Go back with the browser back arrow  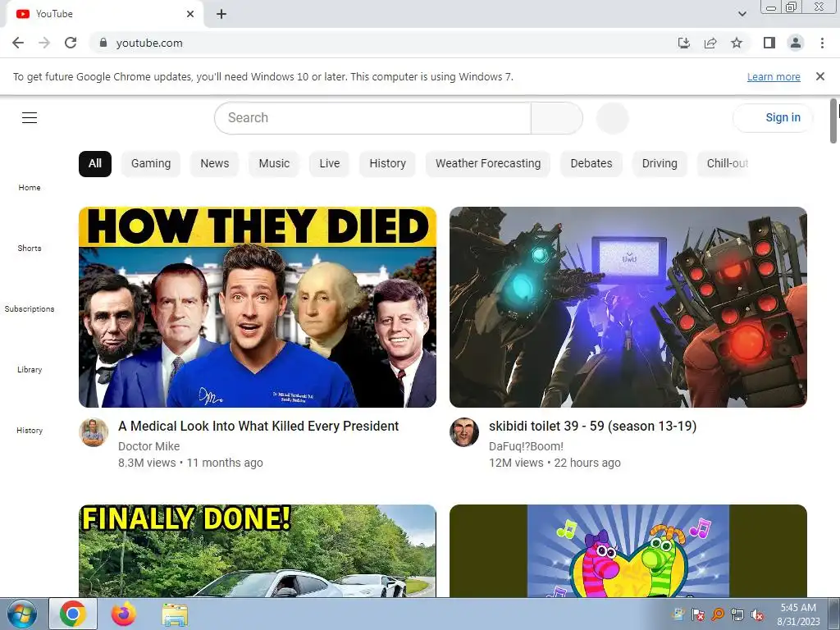18,43
